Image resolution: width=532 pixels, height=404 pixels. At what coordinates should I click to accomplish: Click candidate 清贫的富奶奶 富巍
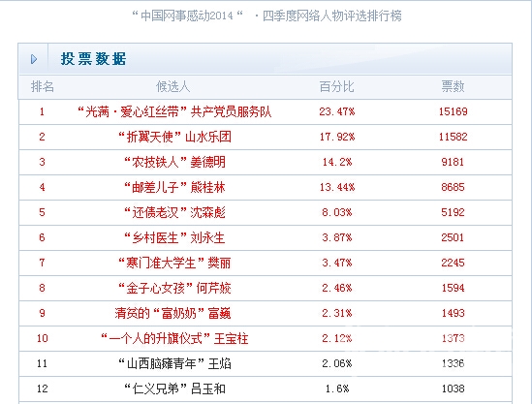coord(172,313)
